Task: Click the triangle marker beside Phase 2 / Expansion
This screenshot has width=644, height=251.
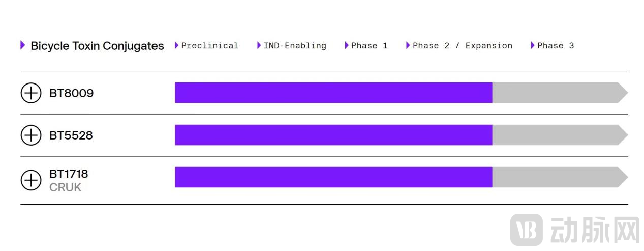Action: [408, 45]
